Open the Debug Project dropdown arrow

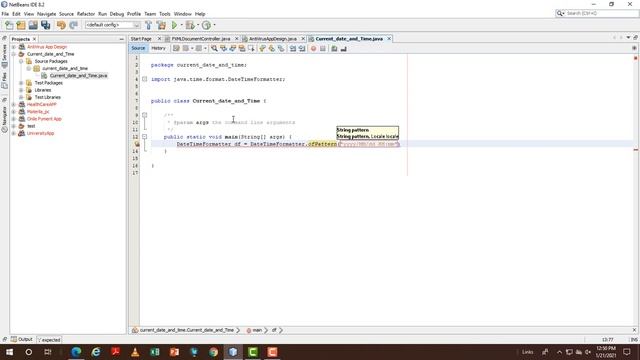tap(198, 25)
